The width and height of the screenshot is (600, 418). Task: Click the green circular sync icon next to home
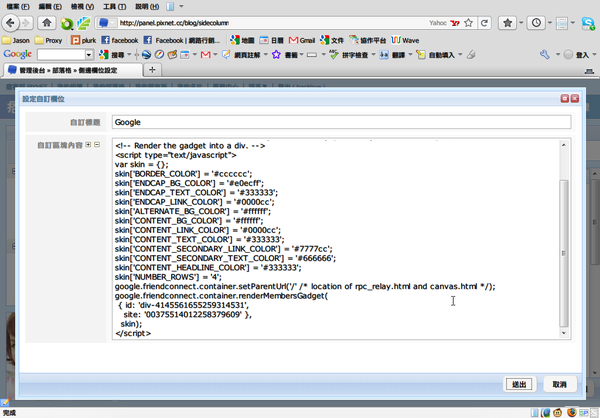pos(67,24)
